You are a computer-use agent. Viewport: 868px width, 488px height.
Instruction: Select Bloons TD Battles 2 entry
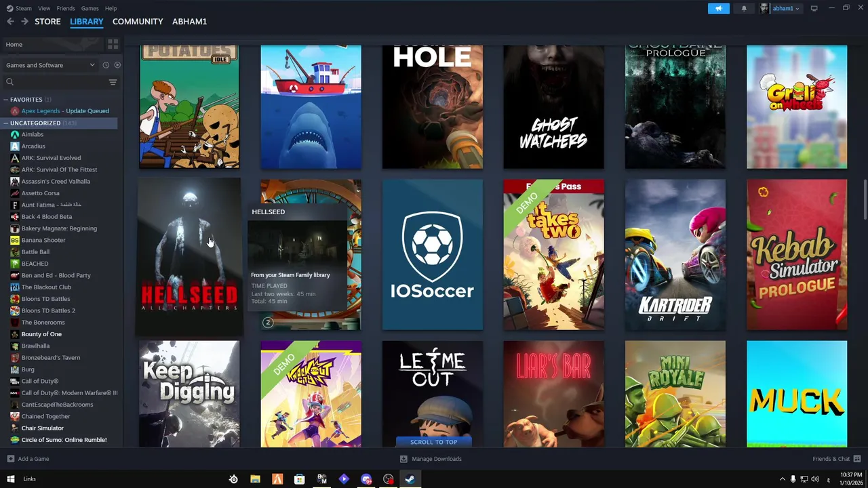[48, 310]
